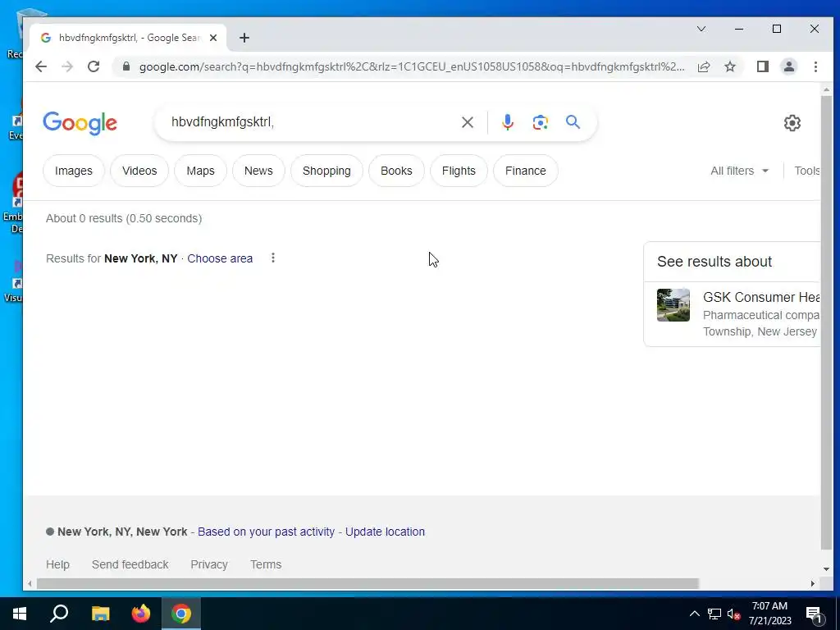Open the Help footer link
Screen dimensions: 840x630
pyautogui.click(x=58, y=564)
